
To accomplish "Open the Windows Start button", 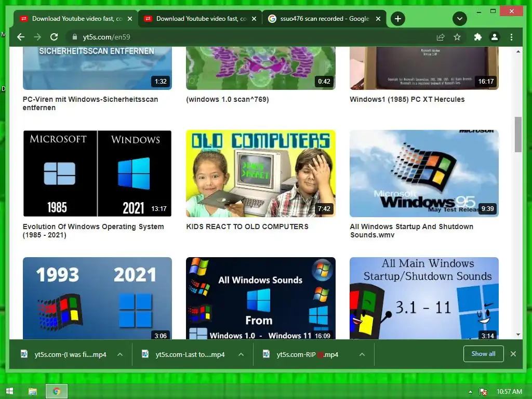I will (9, 391).
